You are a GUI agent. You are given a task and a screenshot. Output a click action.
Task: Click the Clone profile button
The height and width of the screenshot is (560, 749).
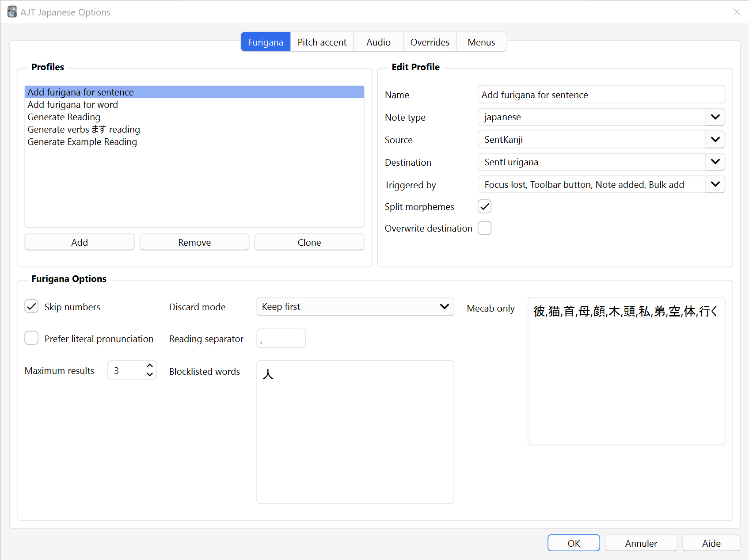point(309,242)
